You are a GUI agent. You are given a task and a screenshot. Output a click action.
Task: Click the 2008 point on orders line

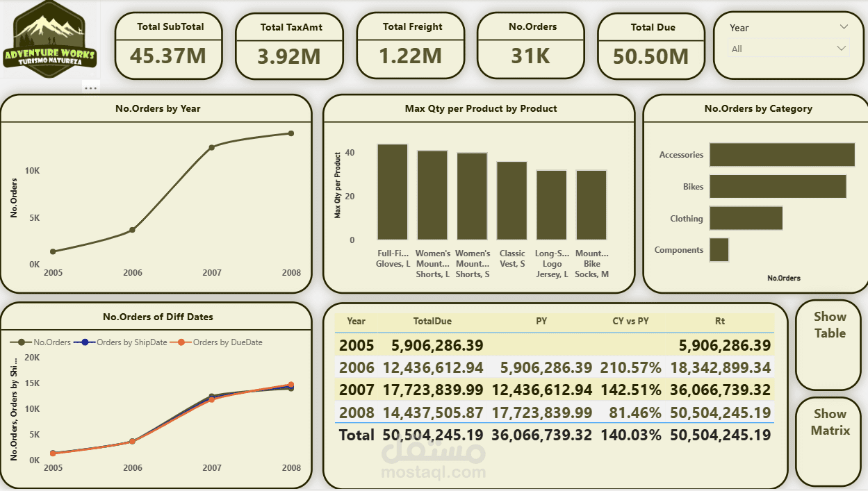pos(290,133)
